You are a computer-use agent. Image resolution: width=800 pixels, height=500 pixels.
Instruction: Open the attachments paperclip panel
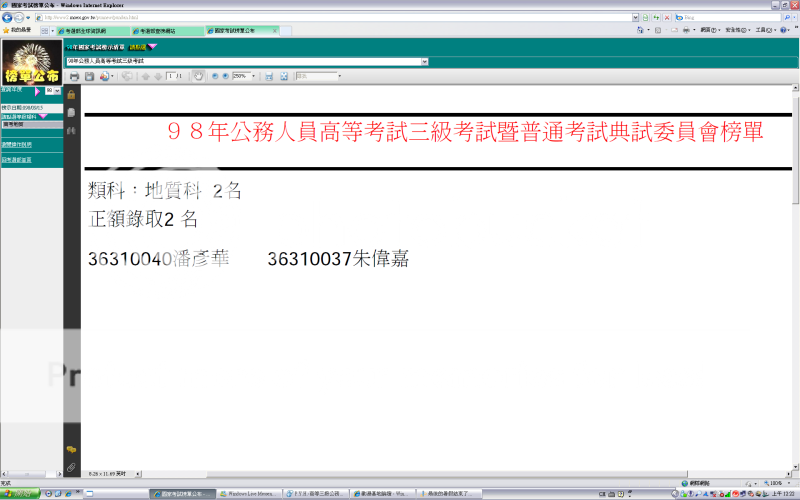[x=71, y=467]
